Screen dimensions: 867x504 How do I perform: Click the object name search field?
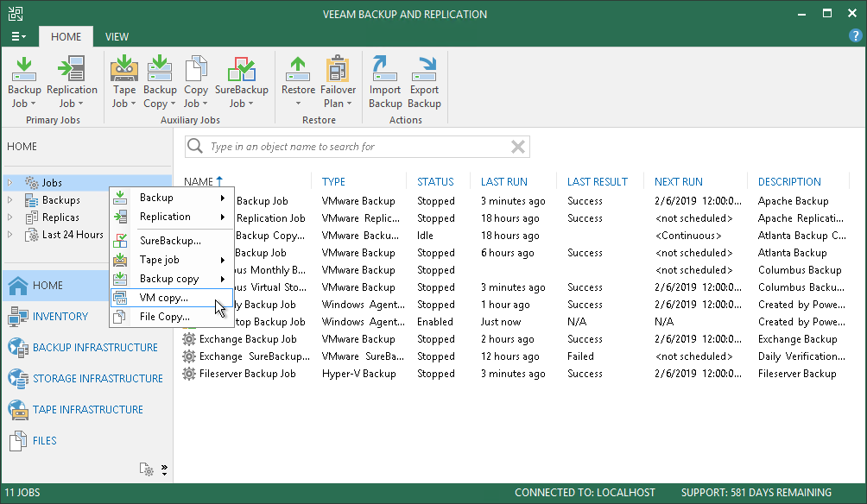tap(354, 147)
